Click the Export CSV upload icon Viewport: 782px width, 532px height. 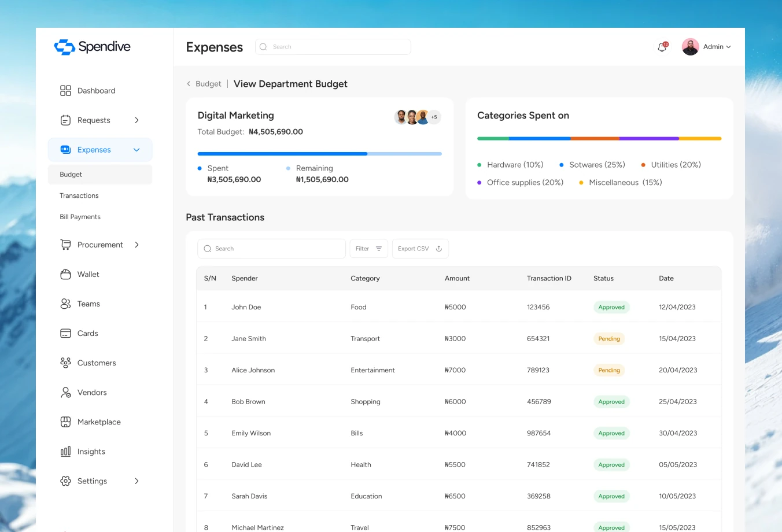439,249
